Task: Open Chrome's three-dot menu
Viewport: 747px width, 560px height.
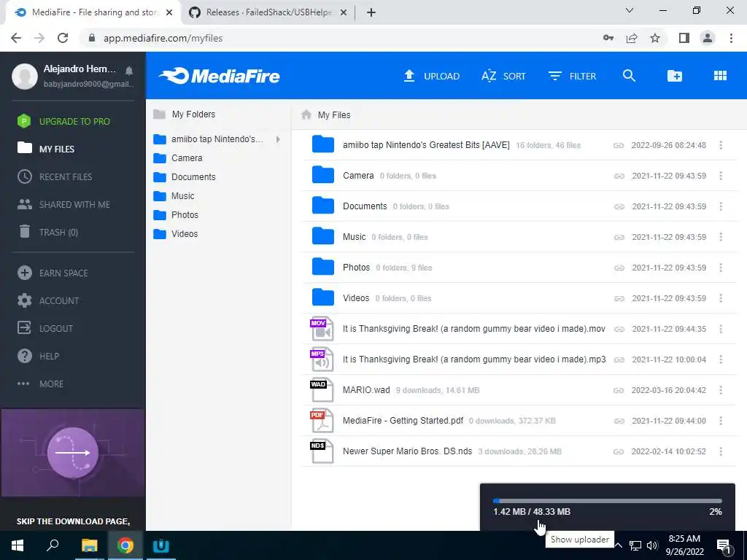Action: click(731, 38)
